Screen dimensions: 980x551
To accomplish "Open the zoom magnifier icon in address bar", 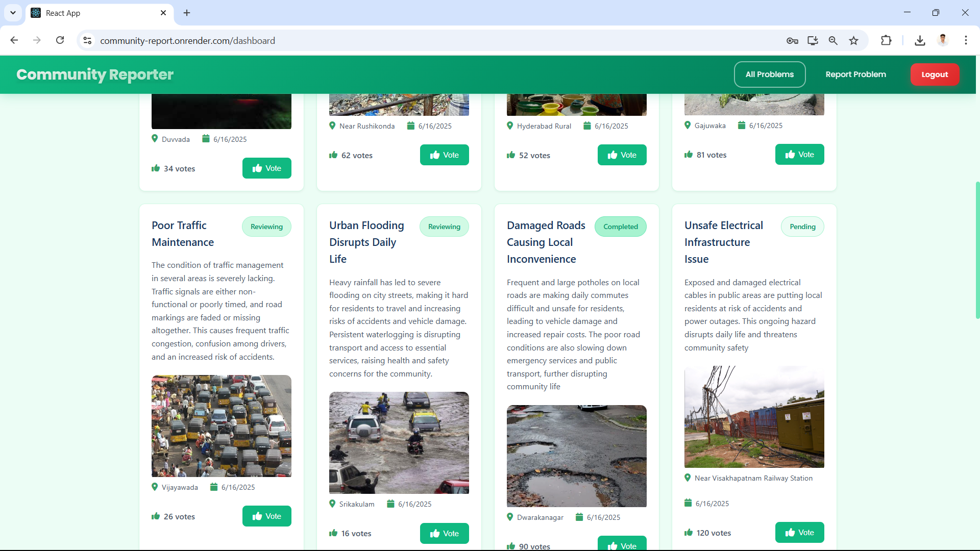I will click(x=833, y=41).
